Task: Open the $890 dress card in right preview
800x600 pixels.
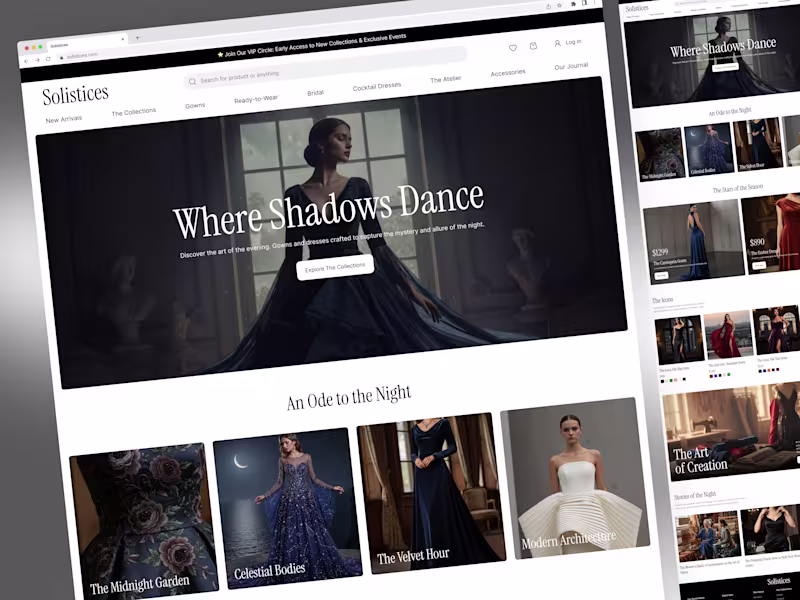Action: pos(772,234)
